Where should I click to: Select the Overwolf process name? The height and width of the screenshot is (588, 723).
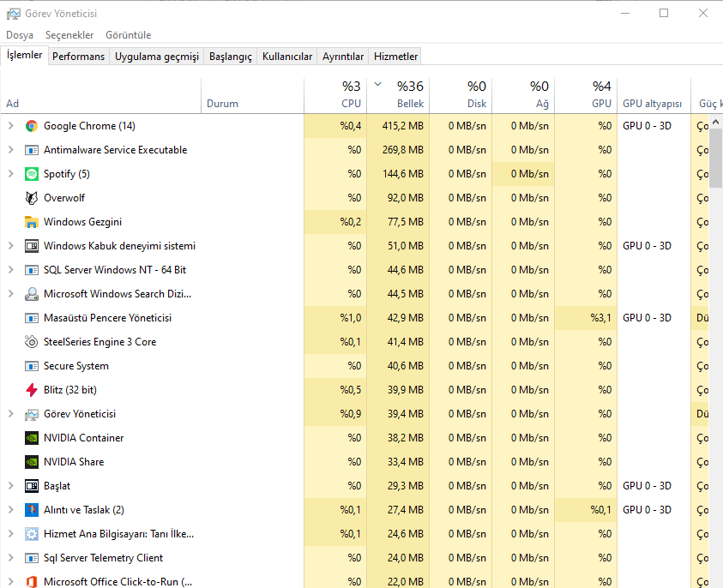[x=64, y=198]
